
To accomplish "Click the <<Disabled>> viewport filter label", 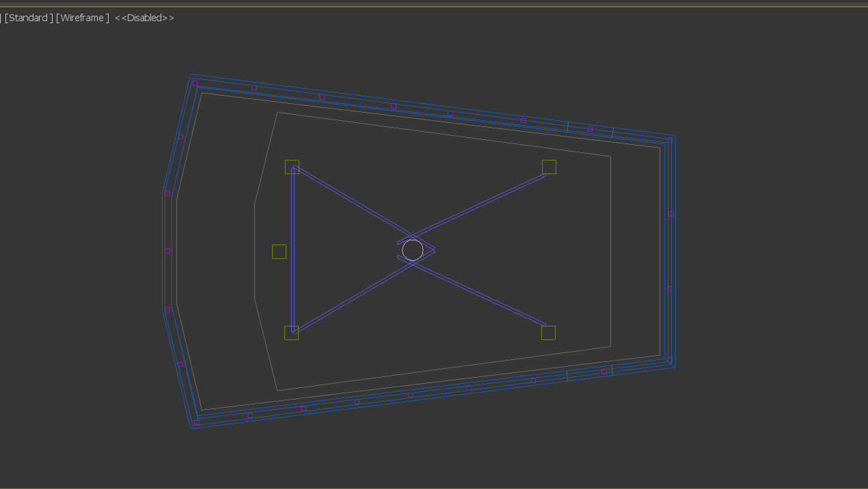I will pos(144,18).
